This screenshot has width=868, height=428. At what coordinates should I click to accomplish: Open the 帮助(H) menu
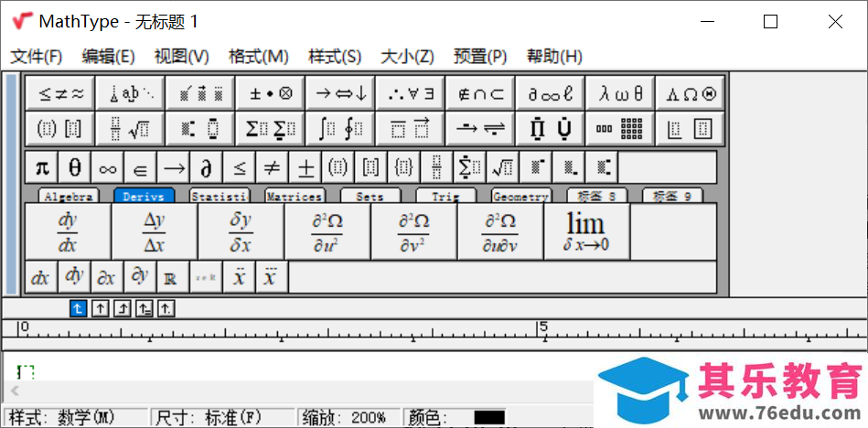[554, 57]
